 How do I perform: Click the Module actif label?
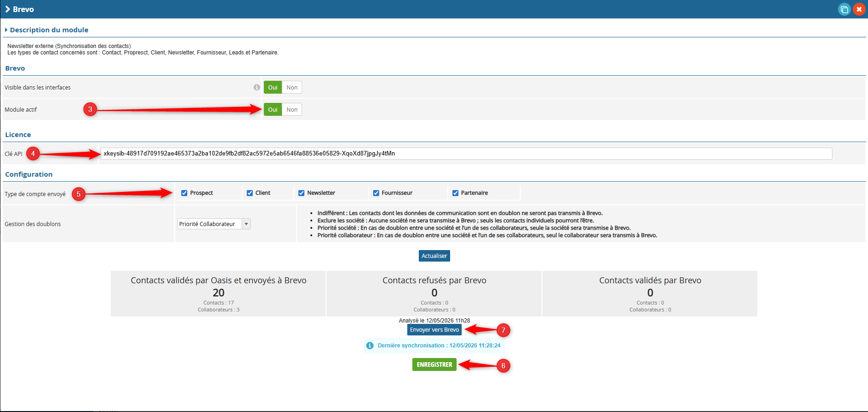click(21, 109)
